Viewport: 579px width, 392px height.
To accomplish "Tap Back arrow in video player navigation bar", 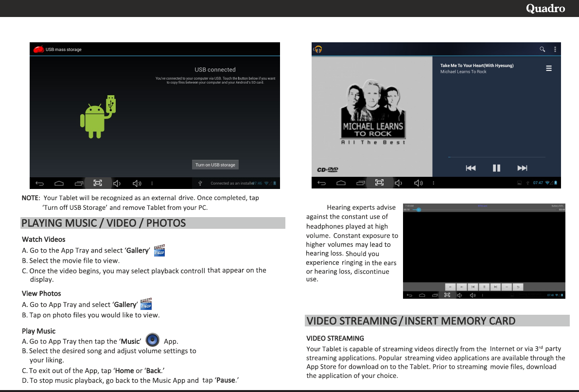I will tap(409, 295).
